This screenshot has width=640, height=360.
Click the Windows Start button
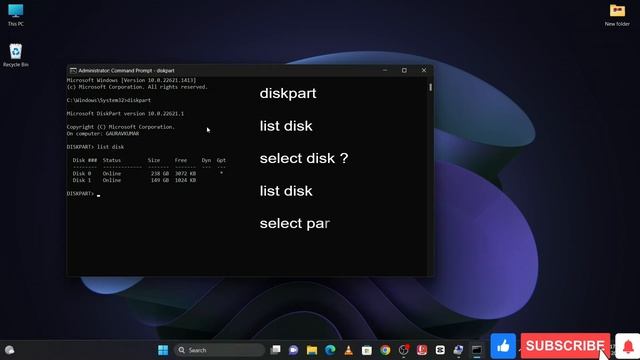[x=163, y=350]
